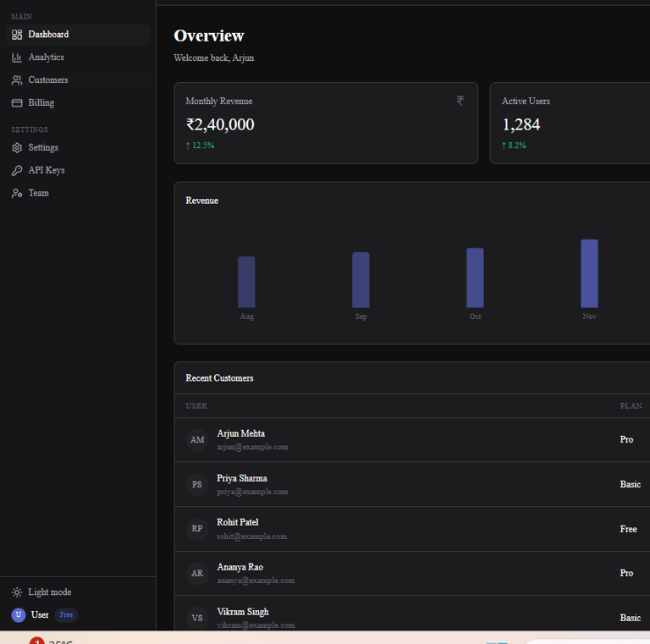Viewport: 650px width, 644px height.
Task: Click Ananya Rao's AR avatar
Action: tap(197, 573)
